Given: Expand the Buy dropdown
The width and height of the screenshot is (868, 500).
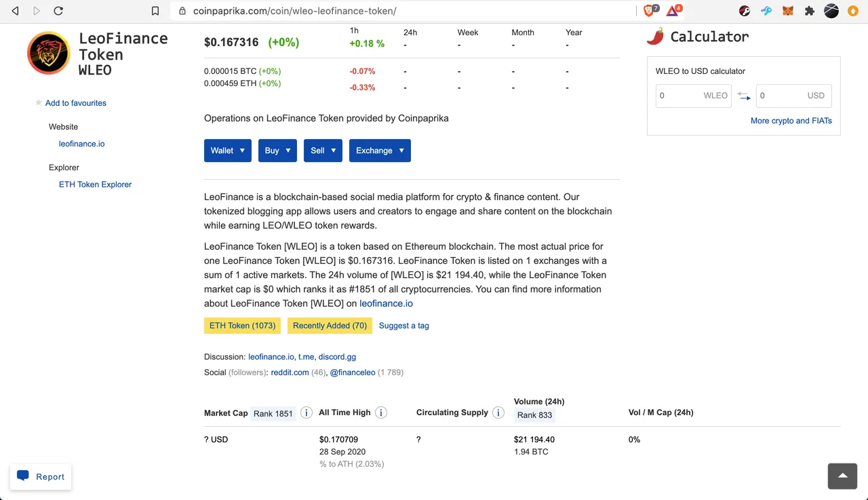Looking at the screenshot, I should pos(277,151).
